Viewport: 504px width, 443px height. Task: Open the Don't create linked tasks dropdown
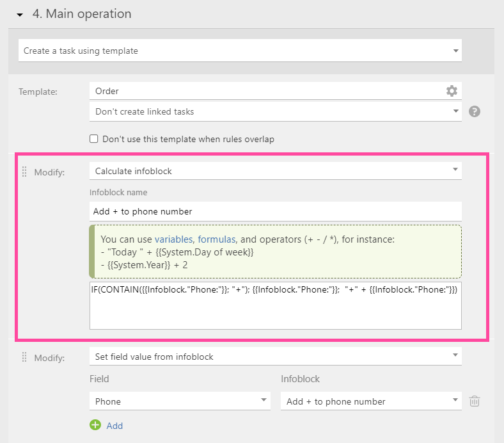[276, 111]
